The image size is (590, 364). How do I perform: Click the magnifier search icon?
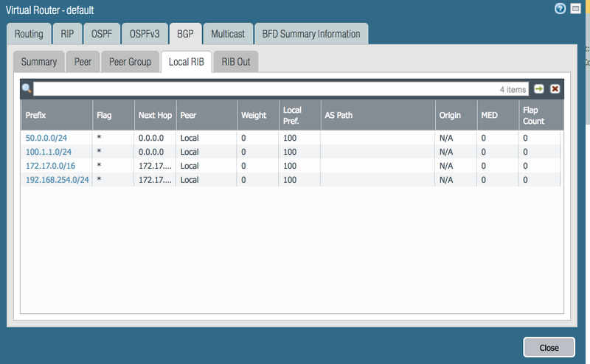(x=27, y=89)
